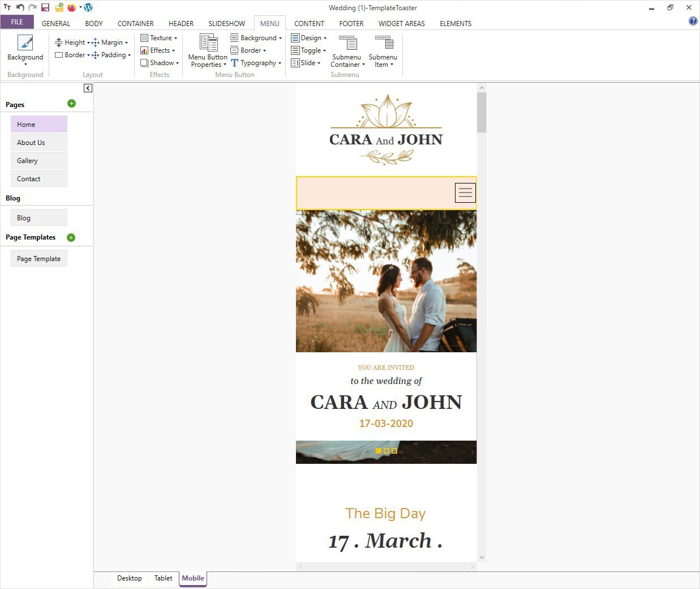This screenshot has height=589, width=700.
Task: Expand the Shadow dropdown options
Action: (160, 63)
